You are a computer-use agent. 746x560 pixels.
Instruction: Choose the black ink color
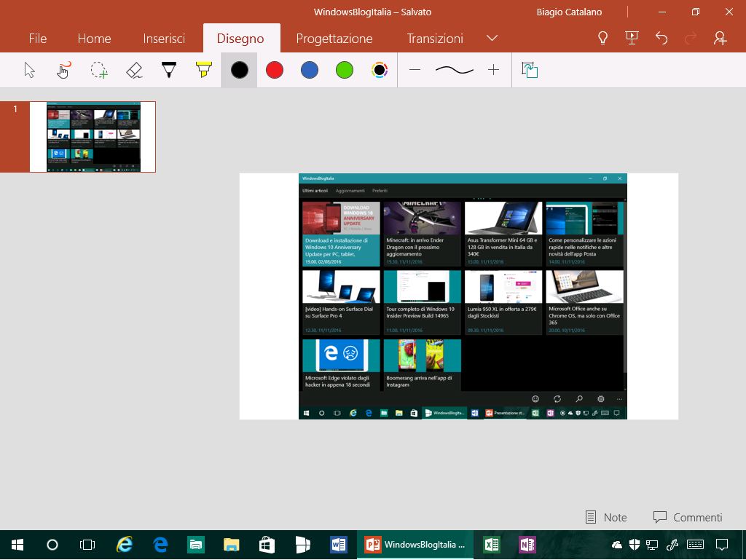pos(239,71)
